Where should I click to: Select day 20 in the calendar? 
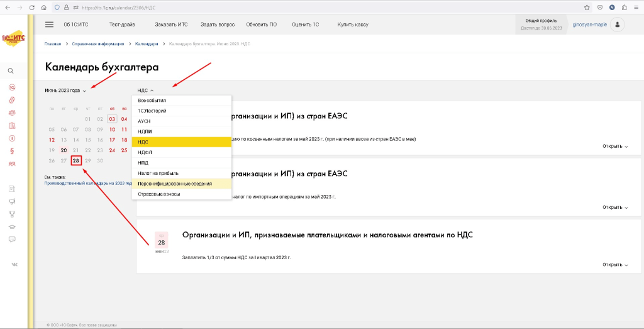tap(64, 150)
